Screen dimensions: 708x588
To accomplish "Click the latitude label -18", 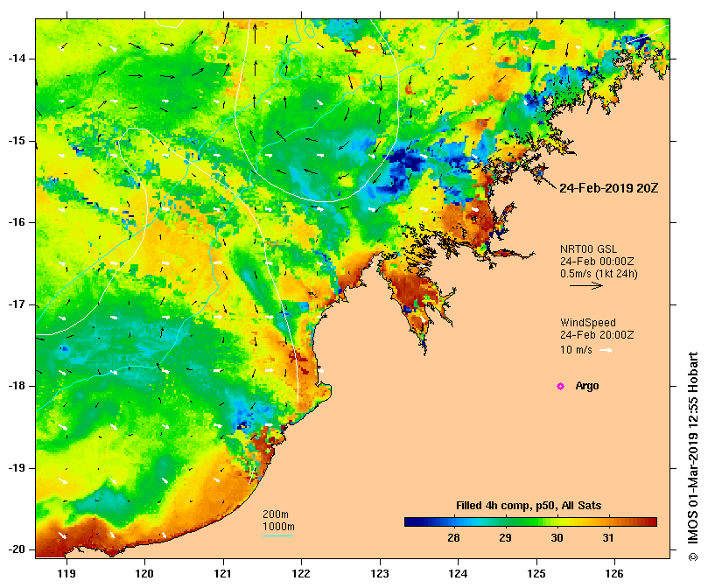I will [x=17, y=386].
